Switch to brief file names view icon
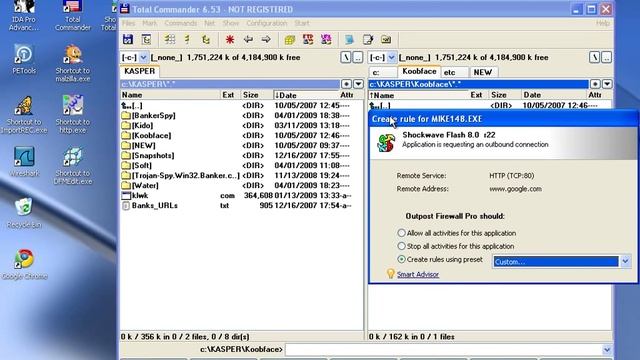640x360 pixels. pyautogui.click(x=169, y=39)
